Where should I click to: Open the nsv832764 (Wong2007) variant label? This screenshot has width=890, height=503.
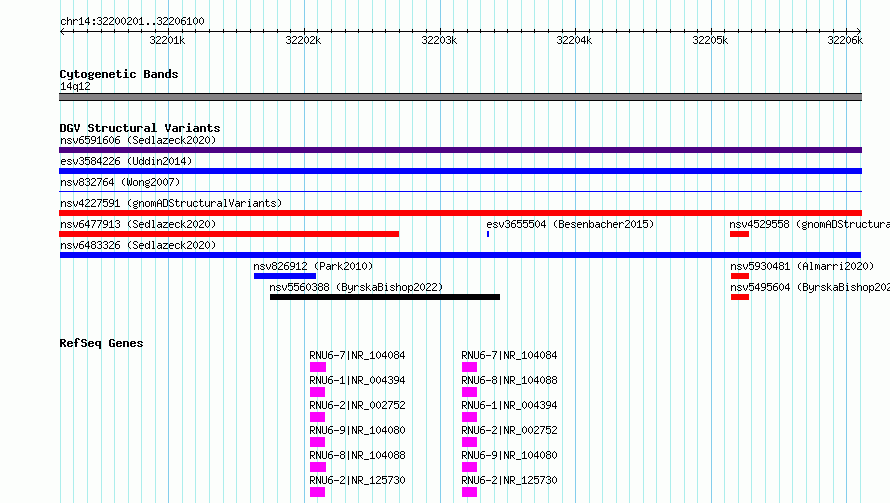[x=120, y=182]
